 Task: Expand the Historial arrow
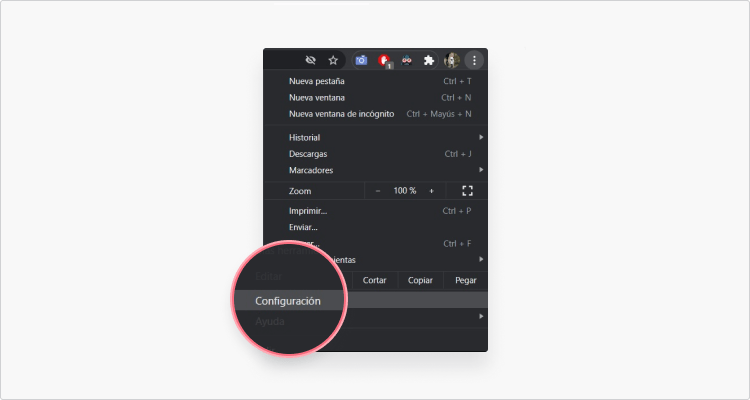pos(481,137)
